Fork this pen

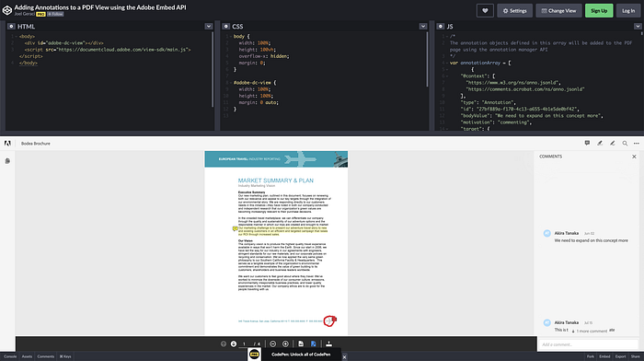pyautogui.click(x=591, y=356)
